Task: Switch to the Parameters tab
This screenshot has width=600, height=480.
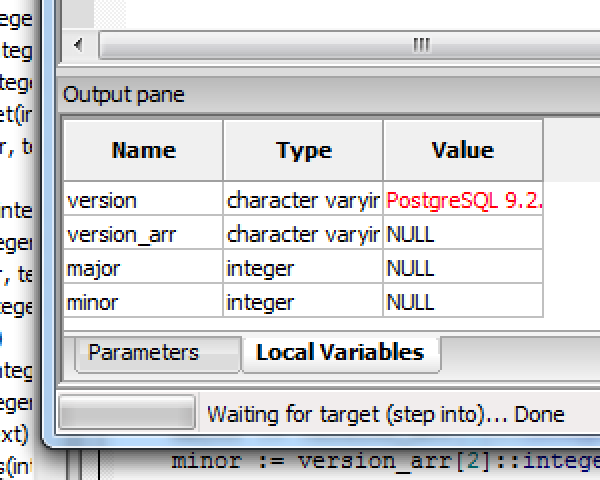Action: pyautogui.click(x=143, y=353)
